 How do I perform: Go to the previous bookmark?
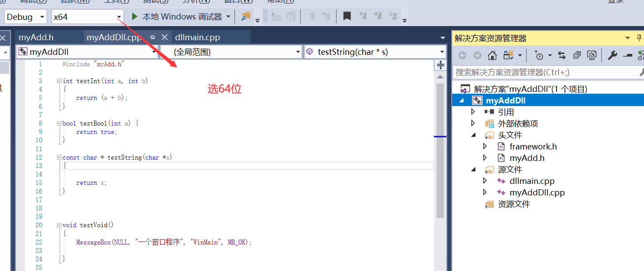click(363, 16)
